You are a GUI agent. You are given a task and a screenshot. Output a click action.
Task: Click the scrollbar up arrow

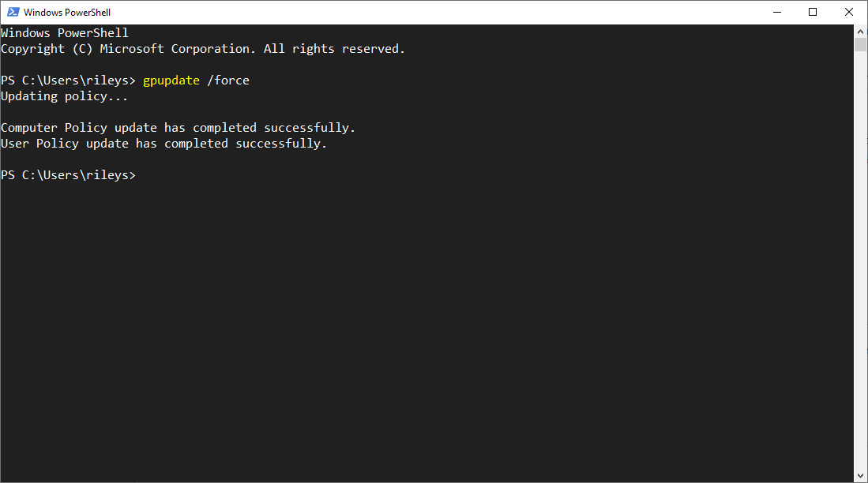click(x=861, y=30)
